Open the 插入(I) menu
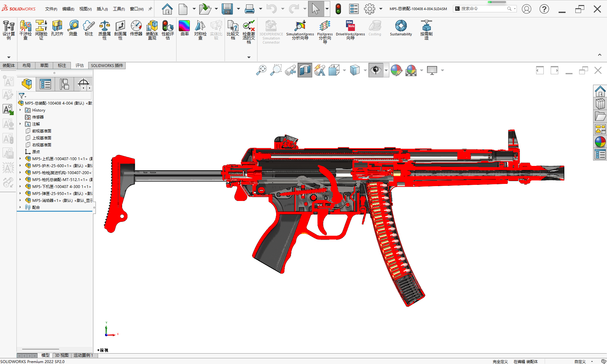 click(102, 9)
